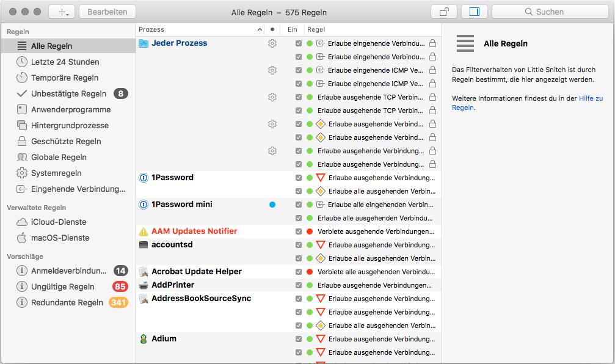Click the red triangle icon in accountsd's rule
The height and width of the screenshot is (364, 615).
321,245
